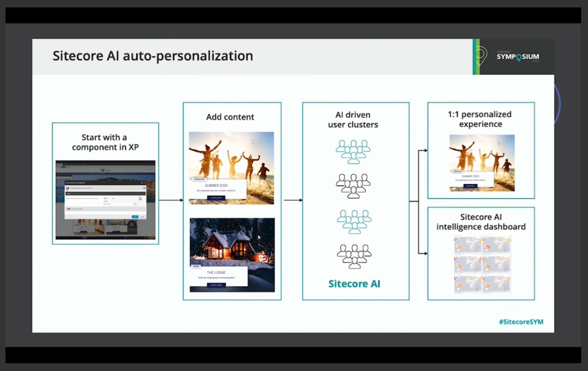
Task: Open the beach image in 1:1 personalized experience
Action: coord(482,163)
